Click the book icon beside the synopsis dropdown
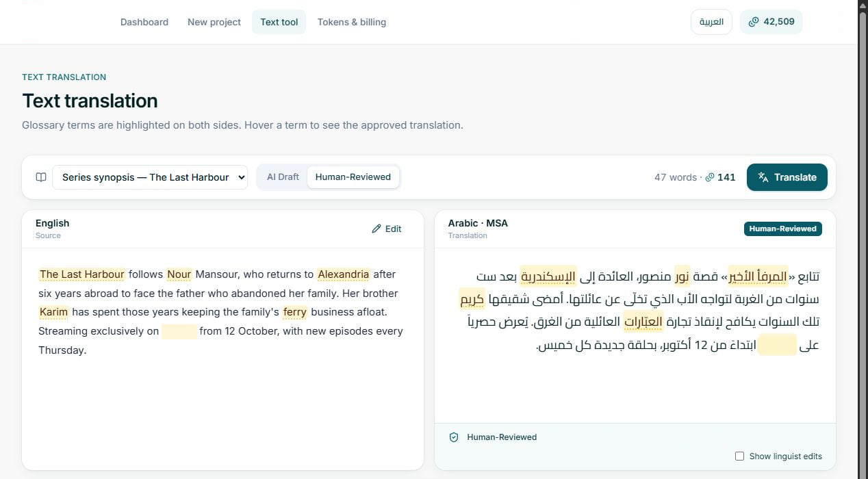The width and height of the screenshot is (868, 479). [41, 177]
